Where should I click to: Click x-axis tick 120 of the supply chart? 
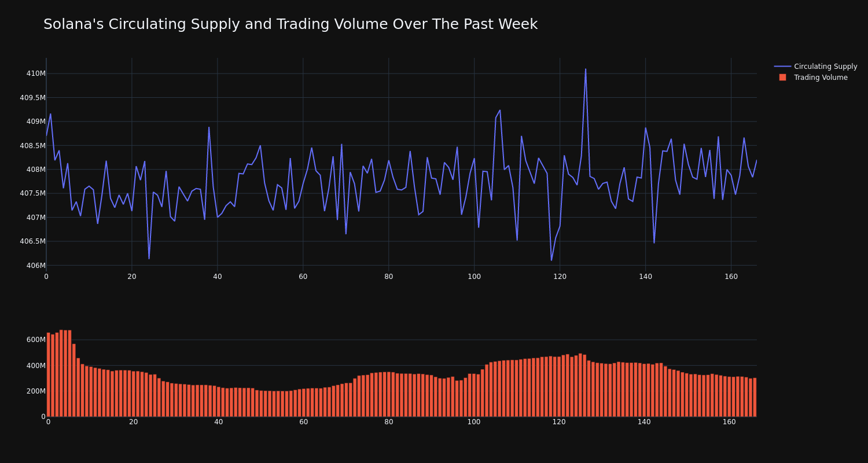coord(560,277)
